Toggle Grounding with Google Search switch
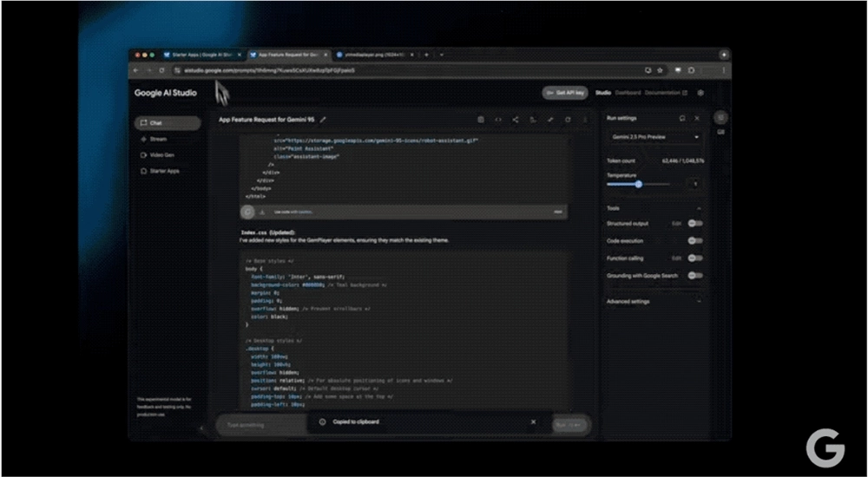 point(695,275)
